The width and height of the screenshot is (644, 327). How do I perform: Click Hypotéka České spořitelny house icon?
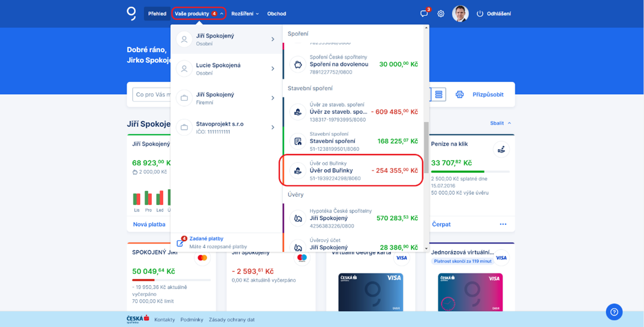(x=298, y=218)
